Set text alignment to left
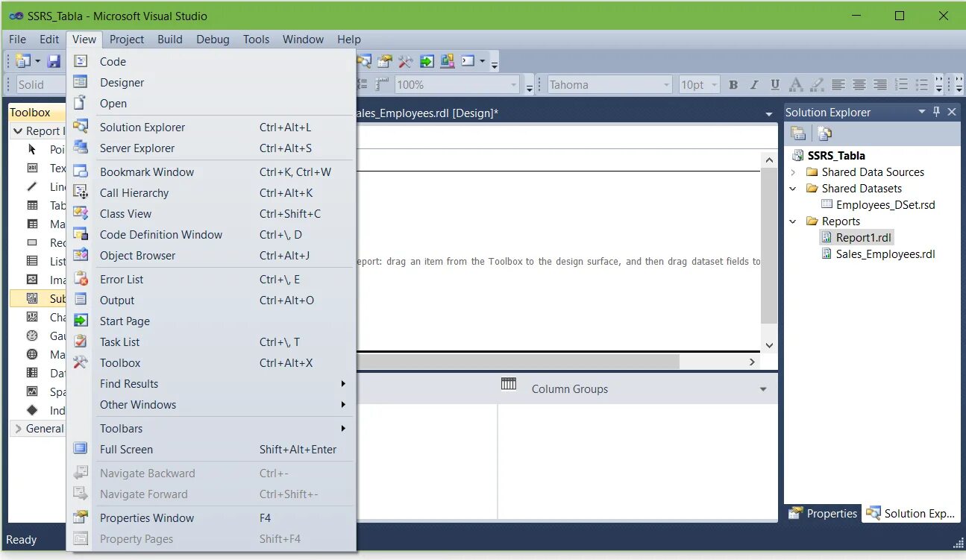 pyautogui.click(x=838, y=85)
